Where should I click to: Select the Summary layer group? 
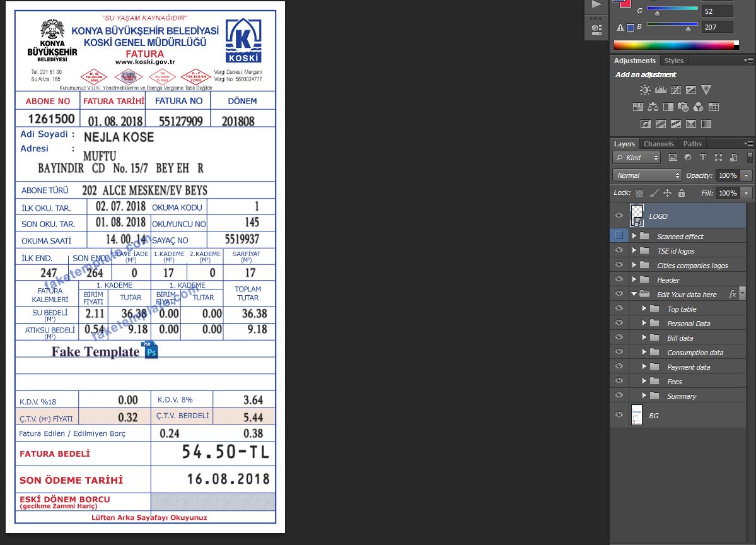681,396
